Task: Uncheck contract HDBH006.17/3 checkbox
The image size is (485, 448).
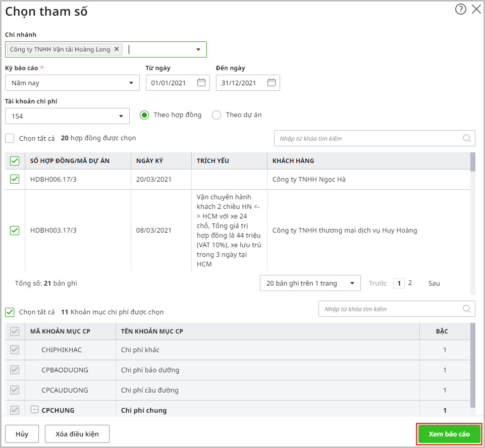Action: click(x=15, y=179)
